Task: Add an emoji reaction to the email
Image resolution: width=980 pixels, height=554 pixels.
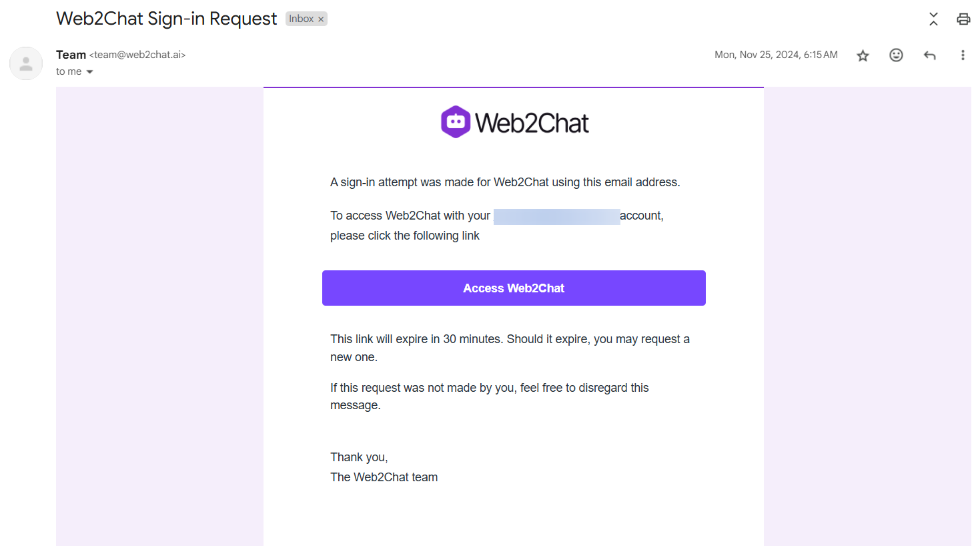Action: coord(896,55)
